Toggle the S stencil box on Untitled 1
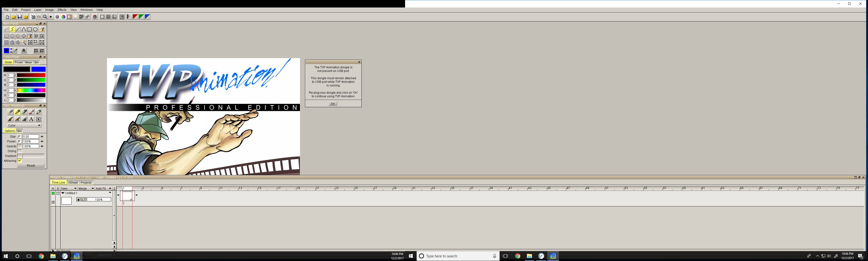 pos(58,193)
